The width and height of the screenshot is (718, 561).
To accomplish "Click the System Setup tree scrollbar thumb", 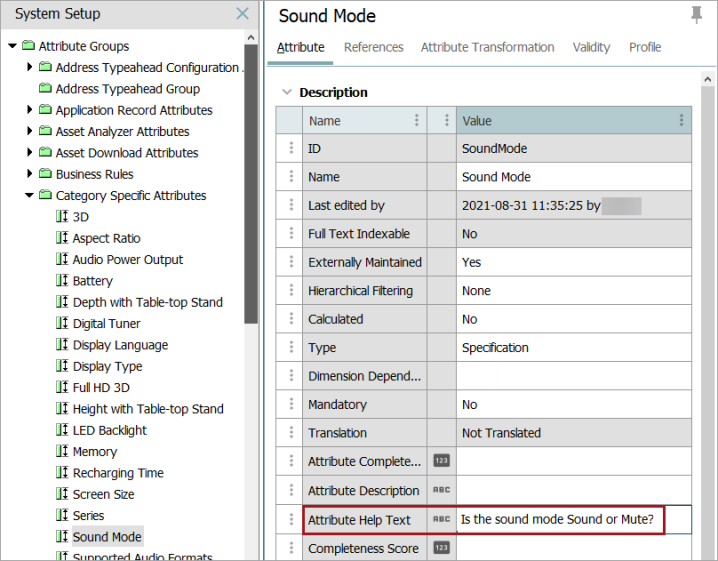I will coord(251,184).
